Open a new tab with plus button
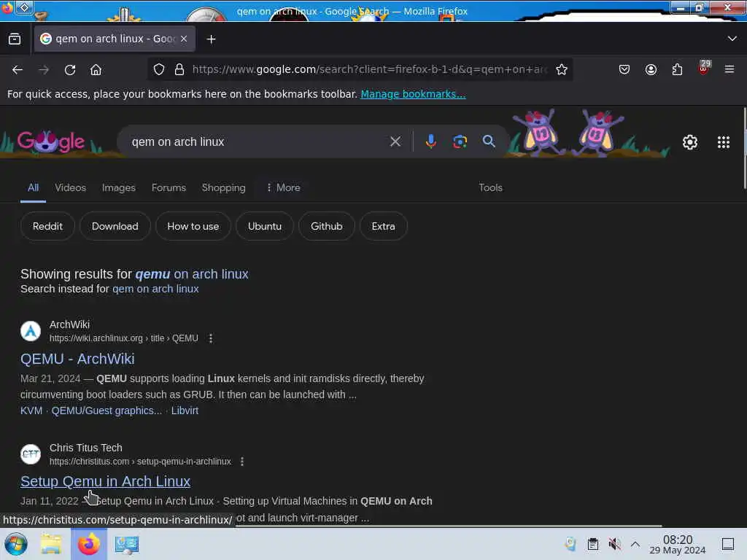Screen dimensions: 747x560 [211, 39]
